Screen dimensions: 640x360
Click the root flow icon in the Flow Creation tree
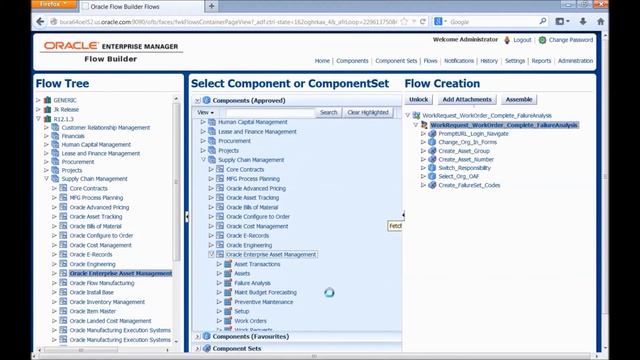416,116
